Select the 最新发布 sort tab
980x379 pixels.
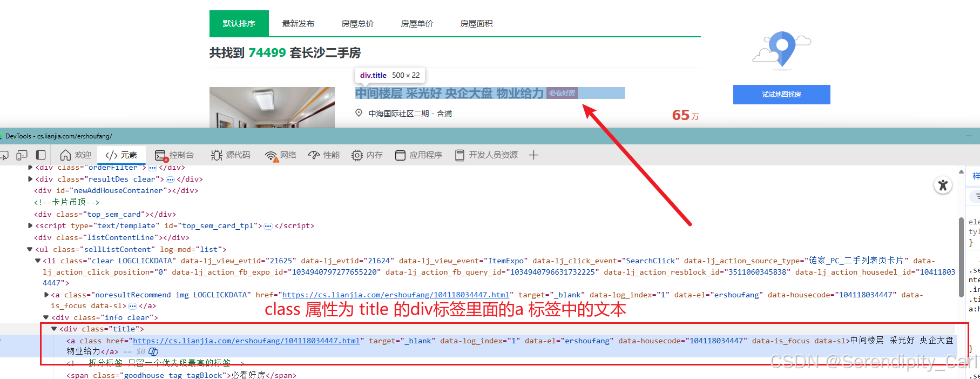click(x=298, y=23)
